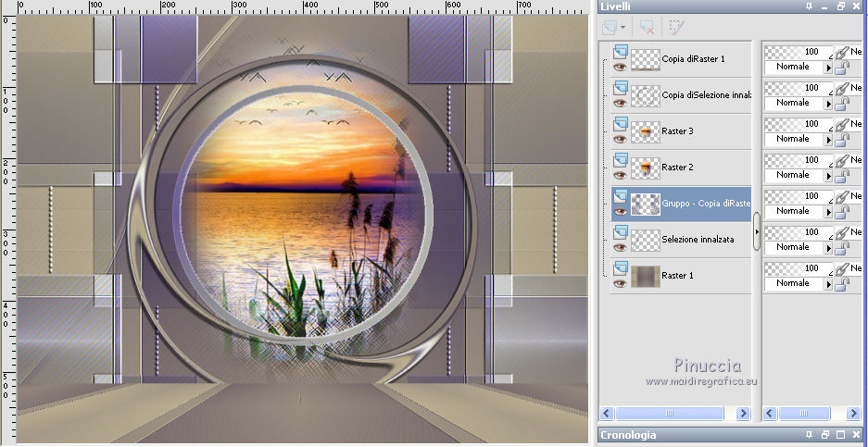Viewport: 868px width, 447px height.
Task: Click lock transparency icon for Raster 3
Action: [x=842, y=140]
